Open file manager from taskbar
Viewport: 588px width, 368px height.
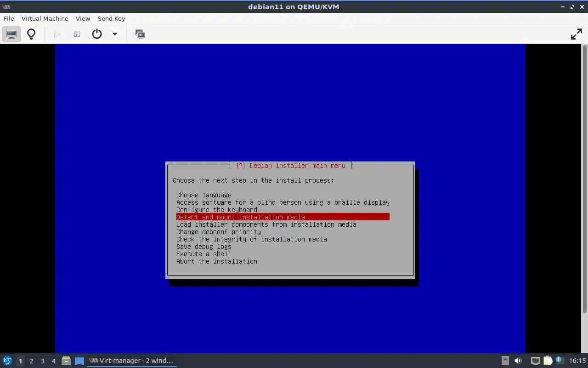tap(66, 361)
